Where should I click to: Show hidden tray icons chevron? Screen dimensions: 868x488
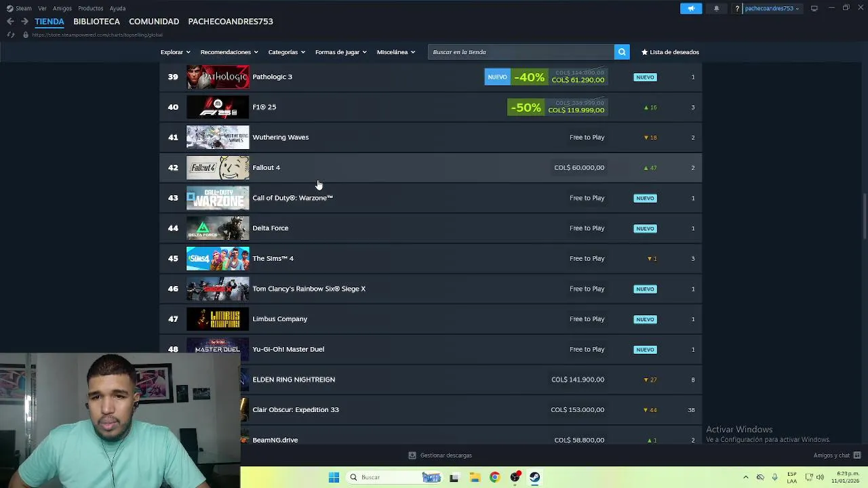(x=745, y=477)
